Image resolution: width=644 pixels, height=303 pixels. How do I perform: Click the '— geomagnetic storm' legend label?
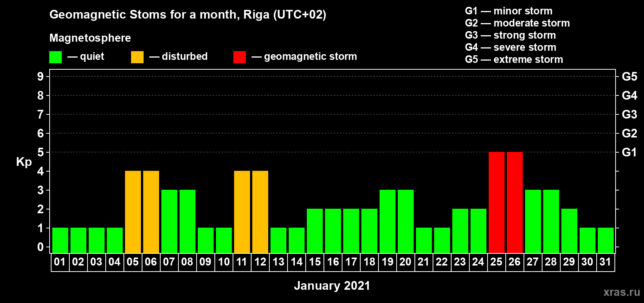pyautogui.click(x=304, y=57)
